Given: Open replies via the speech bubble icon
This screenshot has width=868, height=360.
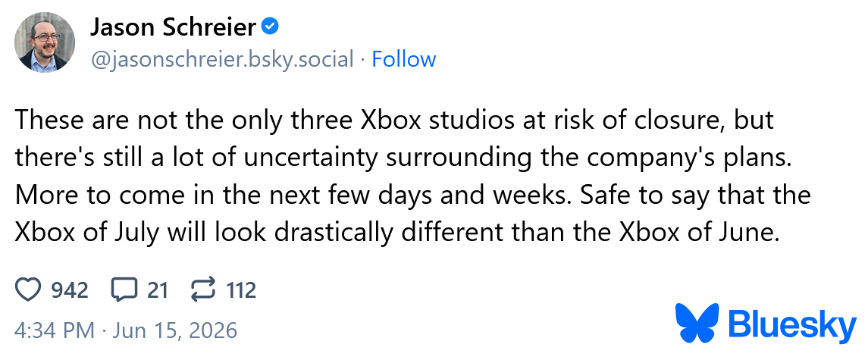Looking at the screenshot, I should click(125, 290).
